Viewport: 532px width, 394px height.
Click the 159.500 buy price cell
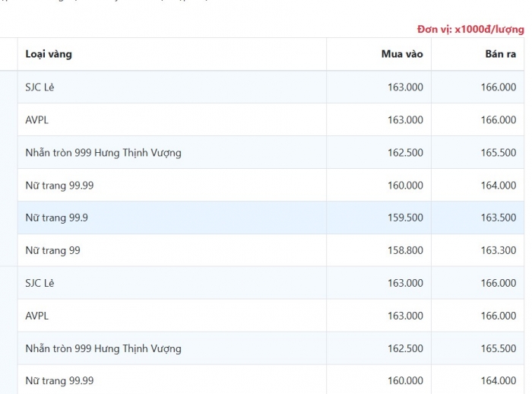coord(405,218)
